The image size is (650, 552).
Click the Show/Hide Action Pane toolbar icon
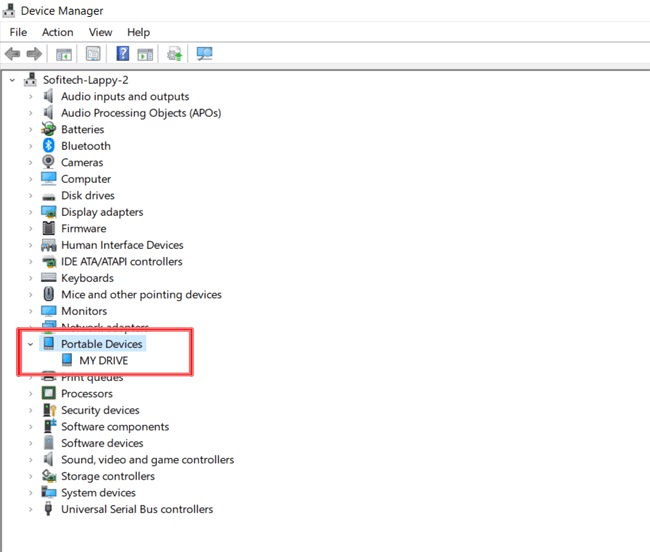click(x=145, y=54)
